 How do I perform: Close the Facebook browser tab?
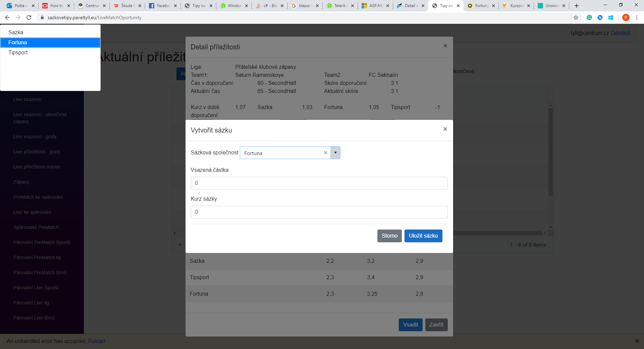[x=175, y=6]
